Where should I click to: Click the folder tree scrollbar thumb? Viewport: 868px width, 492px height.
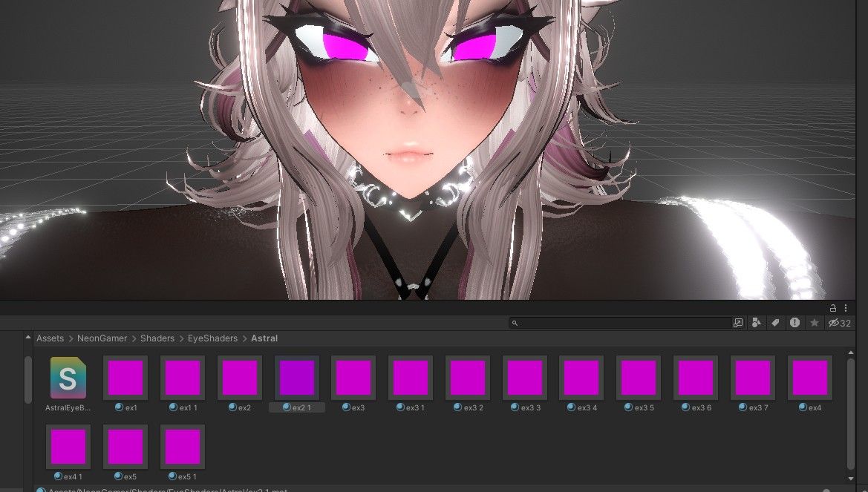(28, 380)
